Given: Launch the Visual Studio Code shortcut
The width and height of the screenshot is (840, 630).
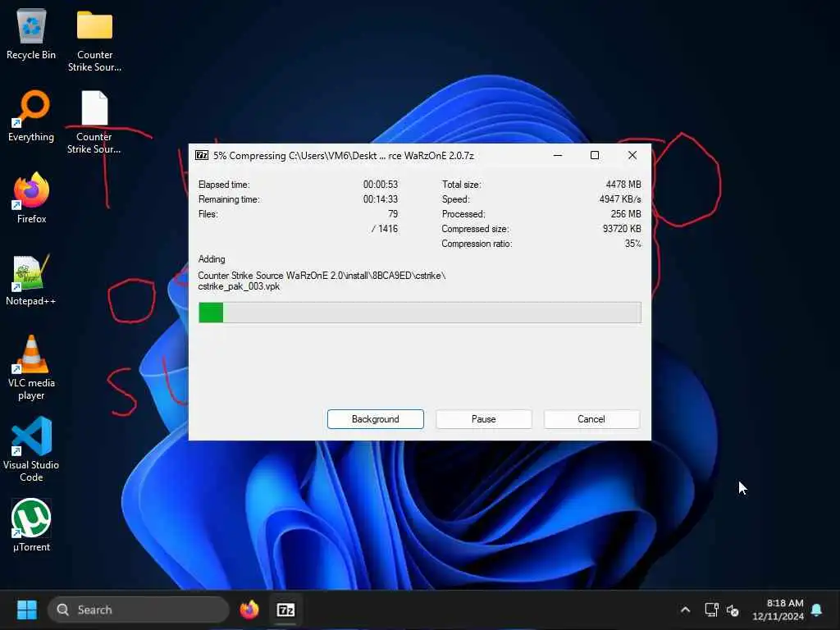Looking at the screenshot, I should click(31, 449).
